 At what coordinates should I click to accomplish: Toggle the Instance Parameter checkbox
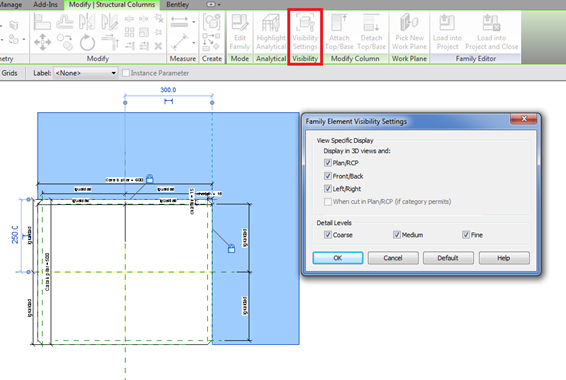(126, 73)
